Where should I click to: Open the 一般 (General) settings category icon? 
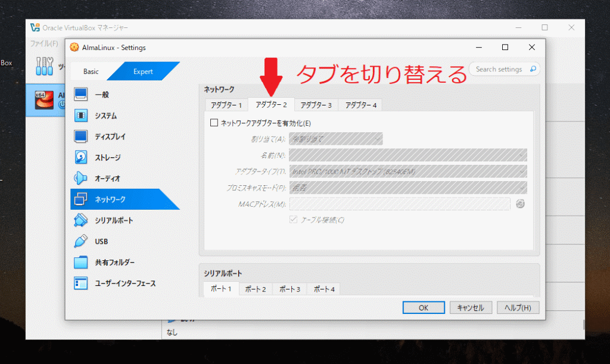(80, 95)
